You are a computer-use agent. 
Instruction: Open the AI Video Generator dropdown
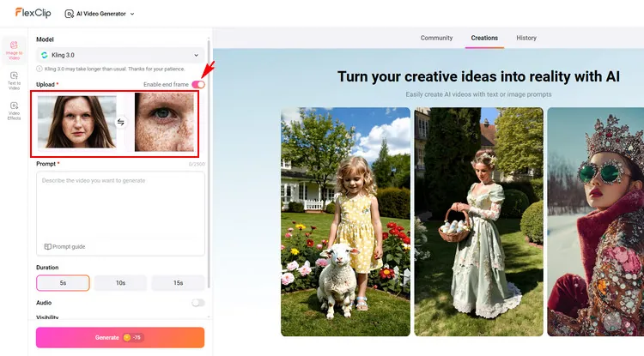coord(100,14)
